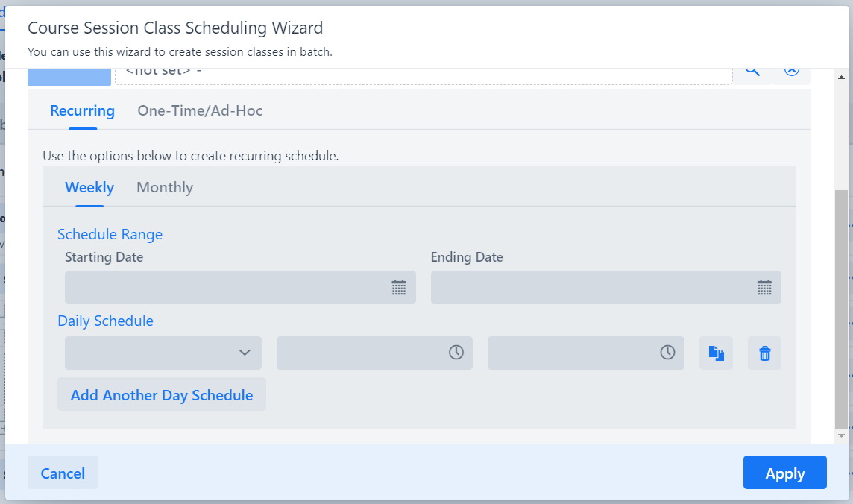The height and width of the screenshot is (504, 853).
Task: Select the Monthly schedule tab
Action: pos(165,187)
